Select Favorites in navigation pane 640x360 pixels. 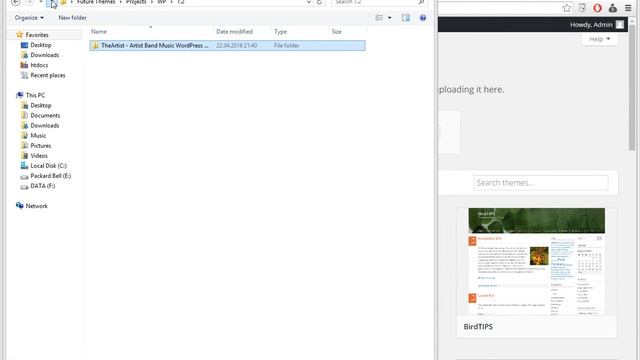tap(37, 35)
